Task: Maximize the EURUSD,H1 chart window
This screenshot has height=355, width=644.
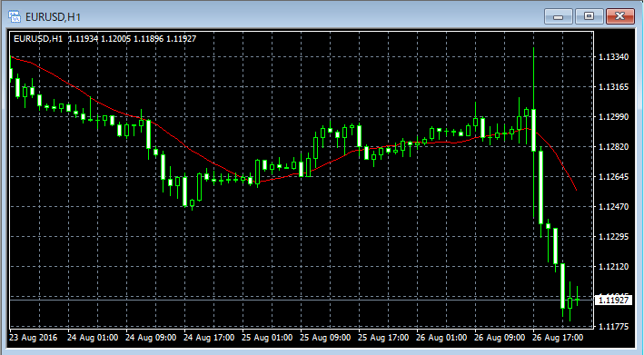Action: tap(589, 16)
